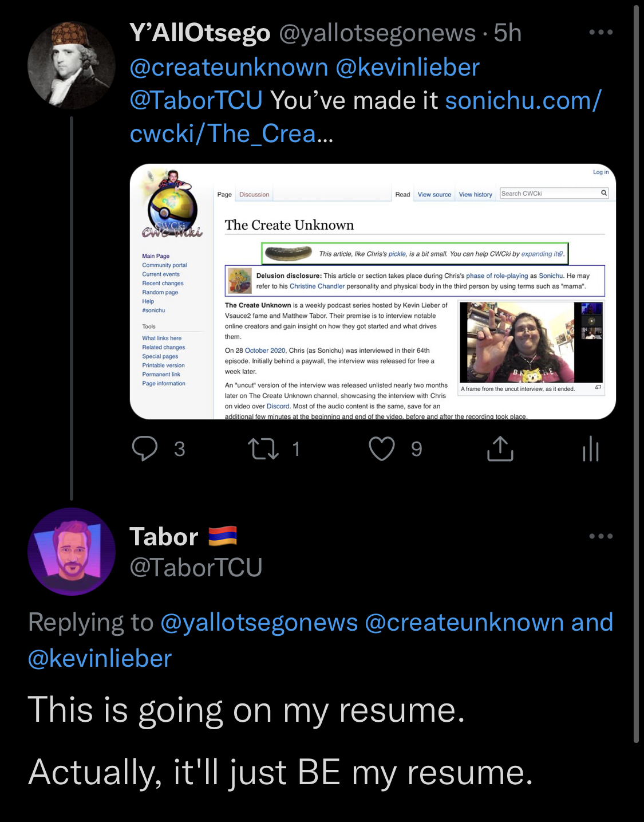Like the Y'AllOtsego tweet with the heart
The width and height of the screenshot is (644, 822).
click(382, 449)
